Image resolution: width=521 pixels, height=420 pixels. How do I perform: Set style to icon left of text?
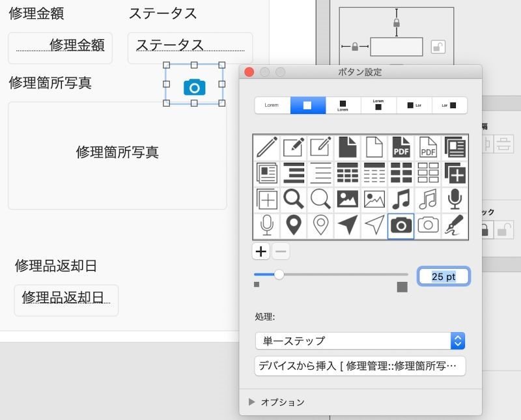(x=414, y=105)
